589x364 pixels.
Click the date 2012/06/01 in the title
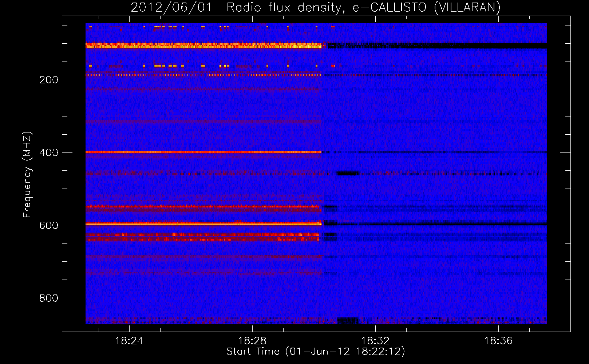click(171, 7)
